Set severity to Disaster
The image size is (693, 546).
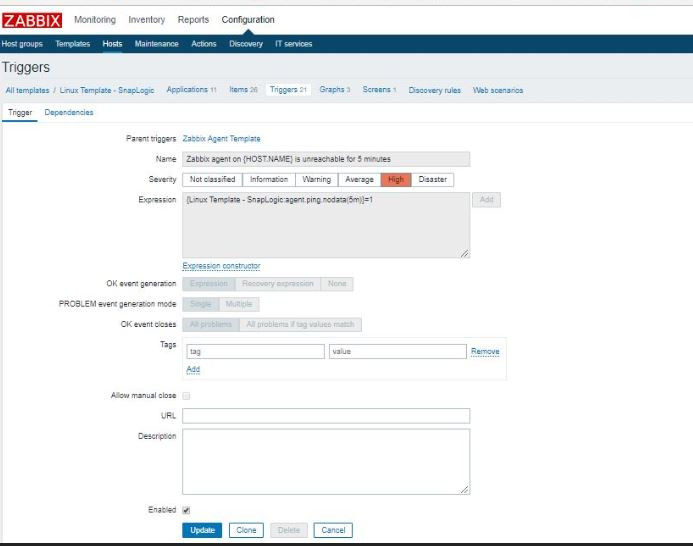point(432,179)
